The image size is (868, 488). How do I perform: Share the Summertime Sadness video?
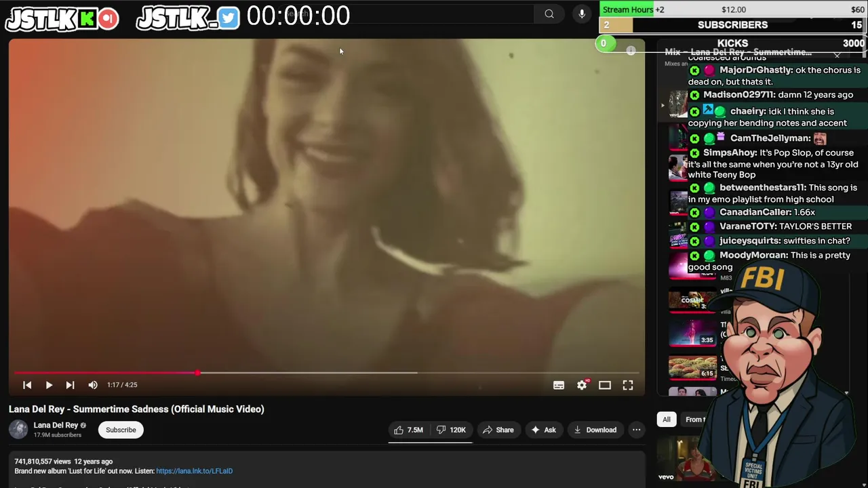tap(498, 430)
